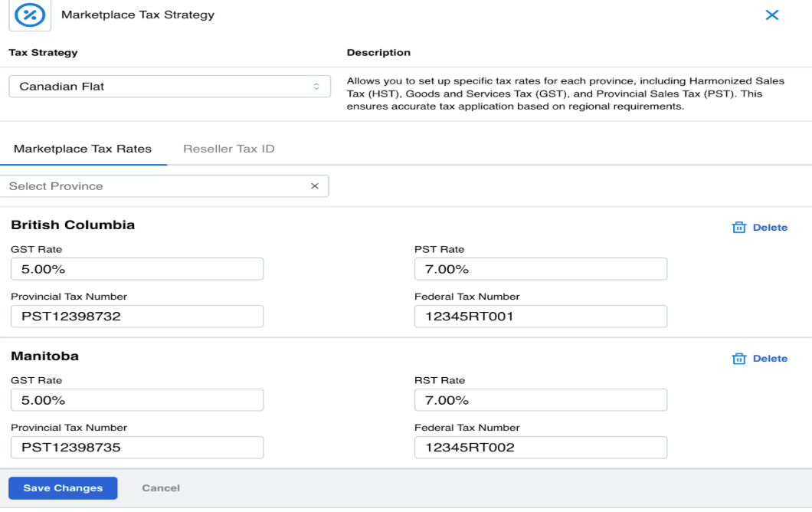This screenshot has height=512, width=812.
Task: Switch to Reseller Tax ID tab
Action: tap(228, 149)
